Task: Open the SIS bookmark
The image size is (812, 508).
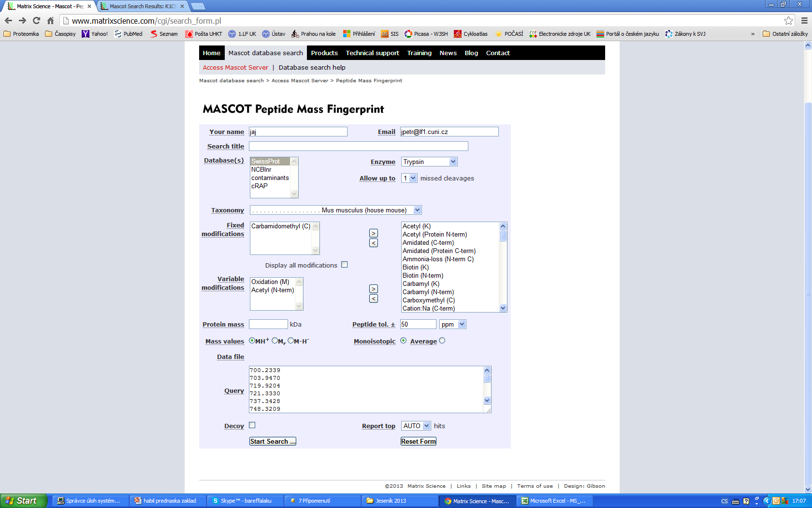Action: [x=390, y=34]
